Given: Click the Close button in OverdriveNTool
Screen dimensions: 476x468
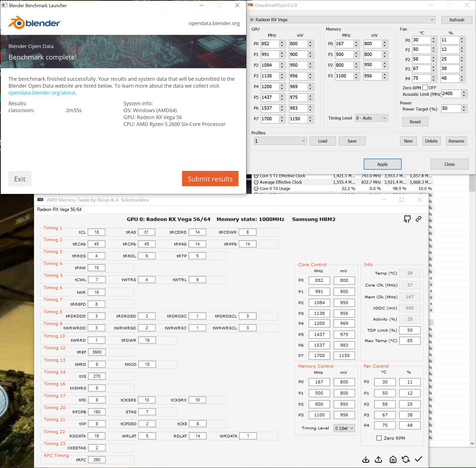Looking at the screenshot, I should 449,164.
